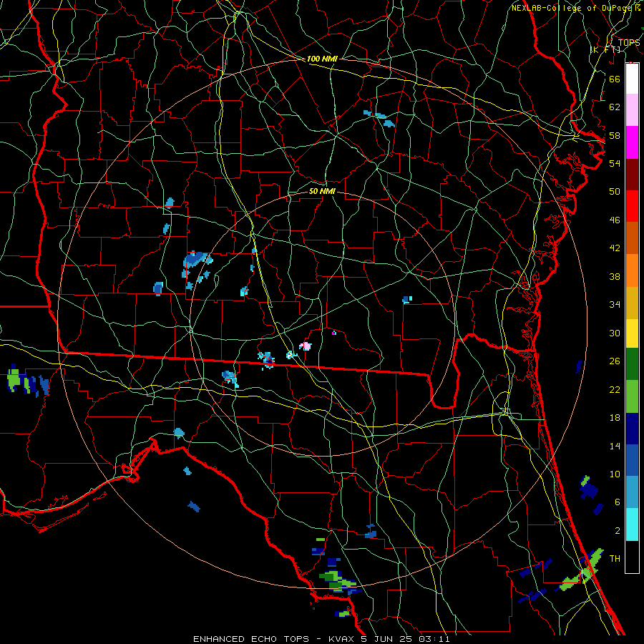
Task: Click the '18' legend value
Action: coord(615,418)
